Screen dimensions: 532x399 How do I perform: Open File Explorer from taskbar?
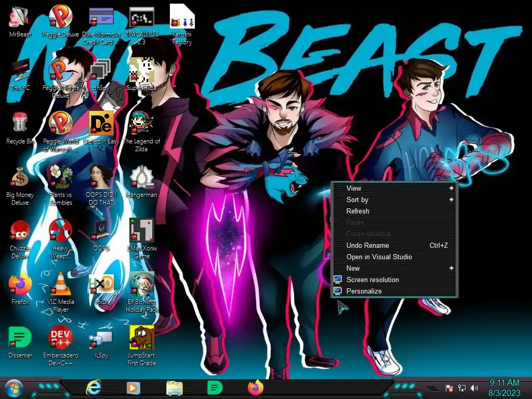[x=175, y=388]
